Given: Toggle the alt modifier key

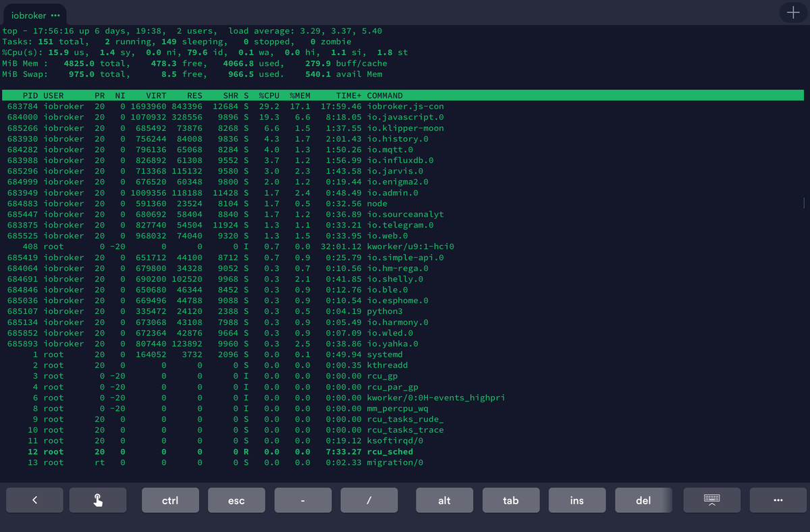Looking at the screenshot, I should point(444,500).
